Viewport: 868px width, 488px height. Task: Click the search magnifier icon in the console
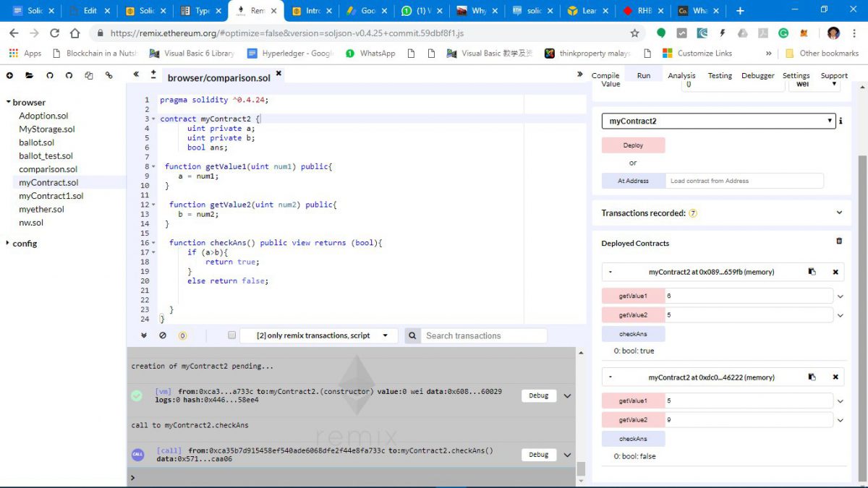pos(412,335)
